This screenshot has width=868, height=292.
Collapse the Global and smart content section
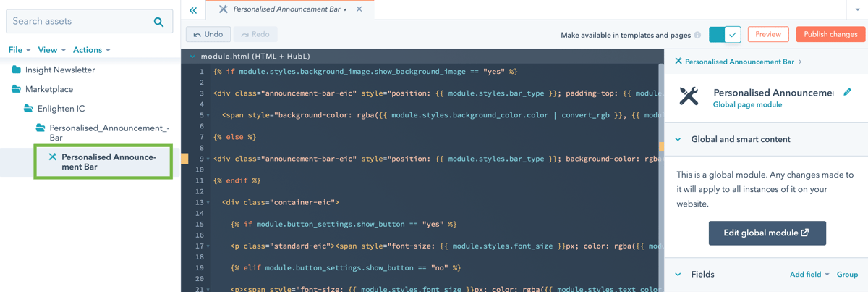[678, 139]
